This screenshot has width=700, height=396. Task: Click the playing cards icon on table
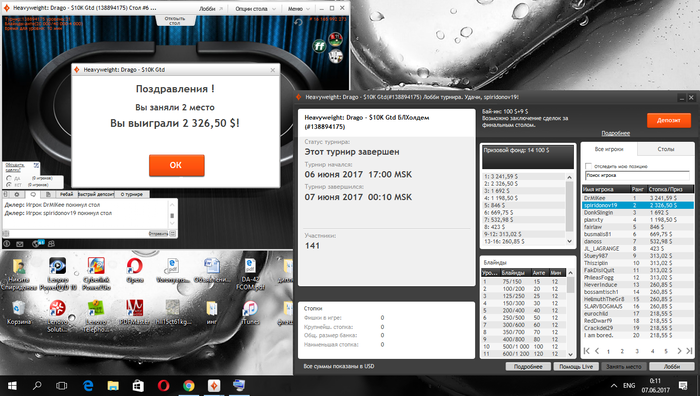tap(335, 57)
